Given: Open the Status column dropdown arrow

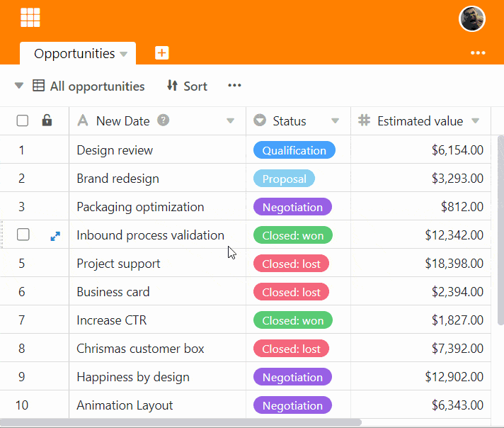Looking at the screenshot, I should click(x=336, y=121).
